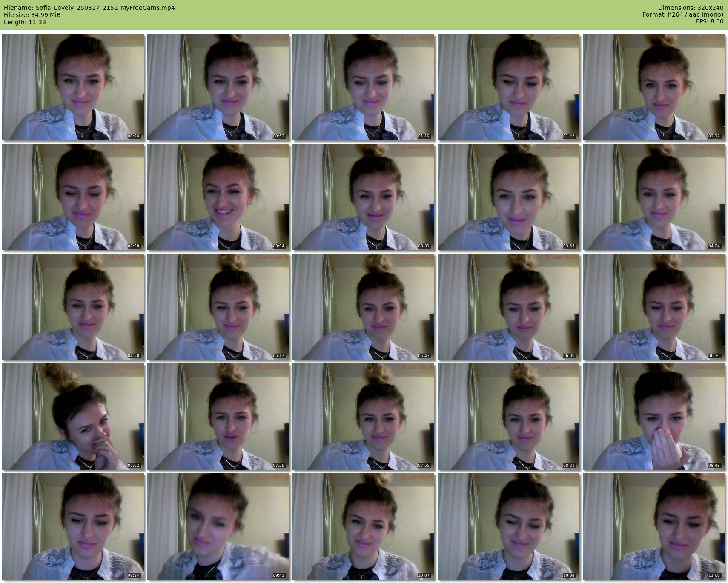Screen dimensions: 728x583
Task: Select the frame marked 00:52
Action: coord(218,87)
